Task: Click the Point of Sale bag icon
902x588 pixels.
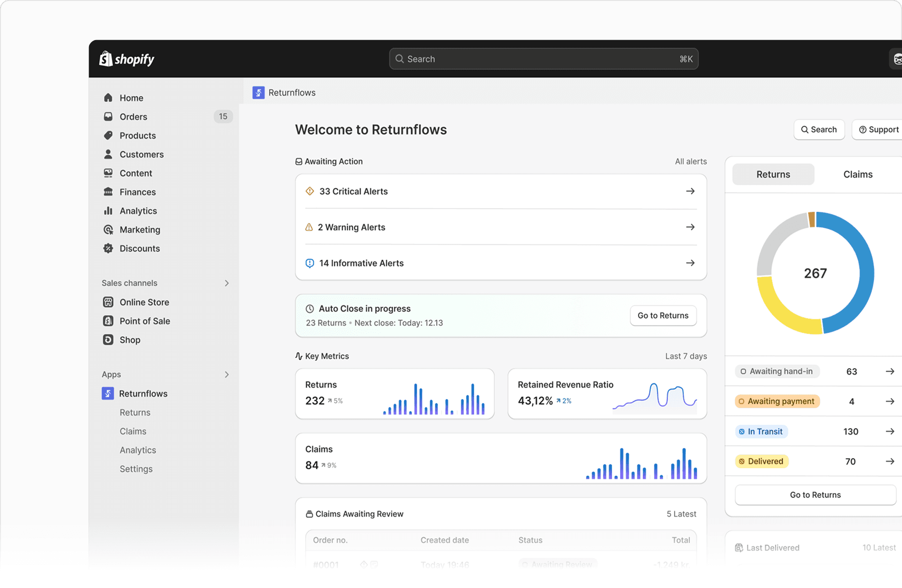Action: (108, 321)
